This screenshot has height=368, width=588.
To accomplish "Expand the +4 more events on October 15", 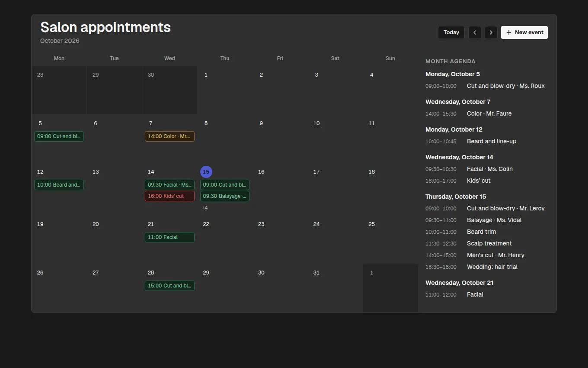I will (x=205, y=208).
